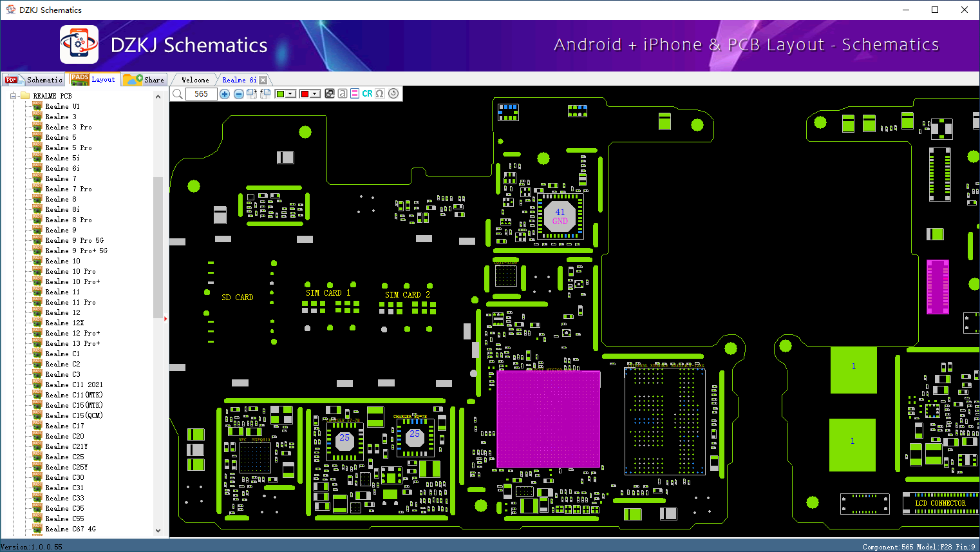Select Realme 13 Pro+ in the tree
Screen dimensions: 980x552
pos(73,343)
